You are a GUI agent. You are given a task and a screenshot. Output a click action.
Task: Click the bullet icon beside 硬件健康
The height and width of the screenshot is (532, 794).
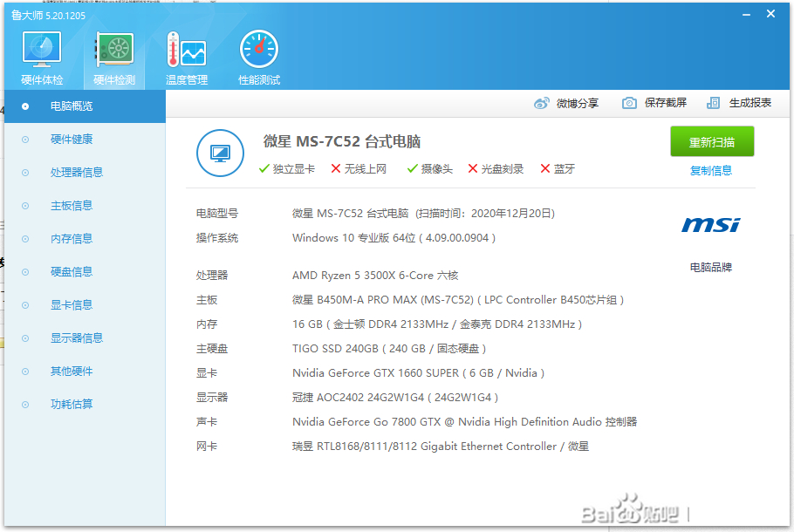pyautogui.click(x=25, y=140)
